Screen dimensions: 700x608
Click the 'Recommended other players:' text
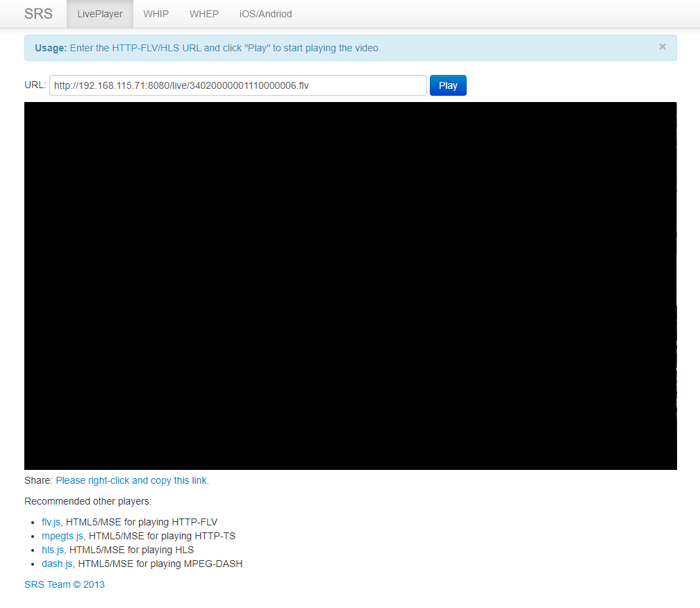(88, 501)
